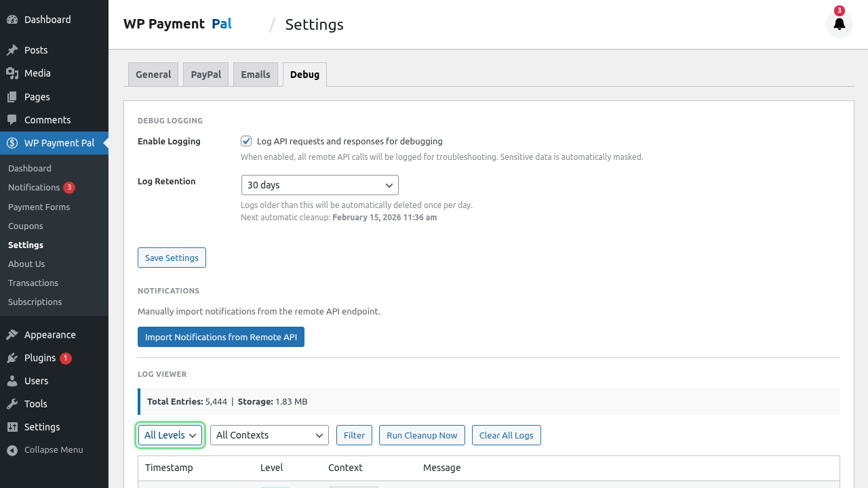Open the Log Retention dropdown

319,184
